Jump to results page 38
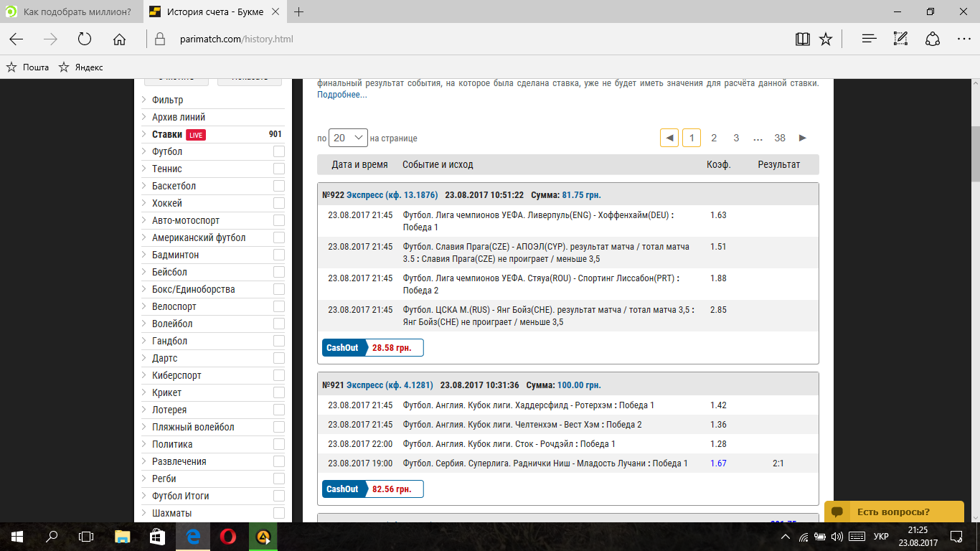The width and height of the screenshot is (980, 551). click(x=780, y=138)
